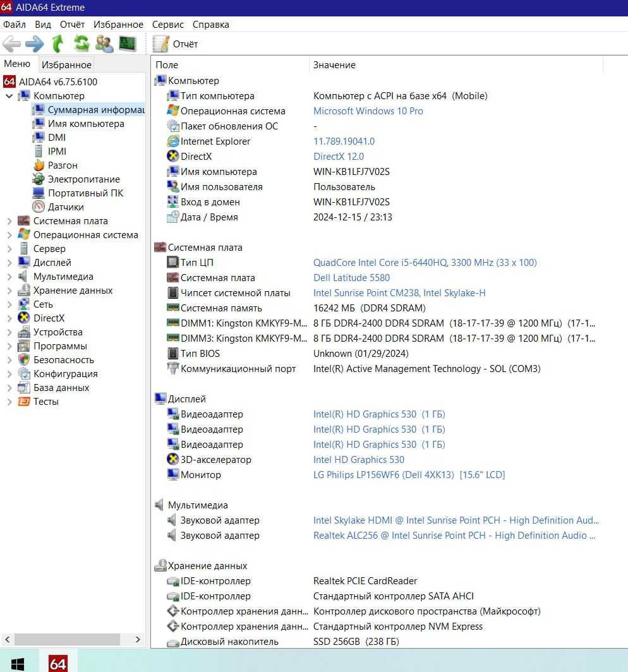
Task: Click the Конфигурация icon in tree
Action: click(x=24, y=374)
